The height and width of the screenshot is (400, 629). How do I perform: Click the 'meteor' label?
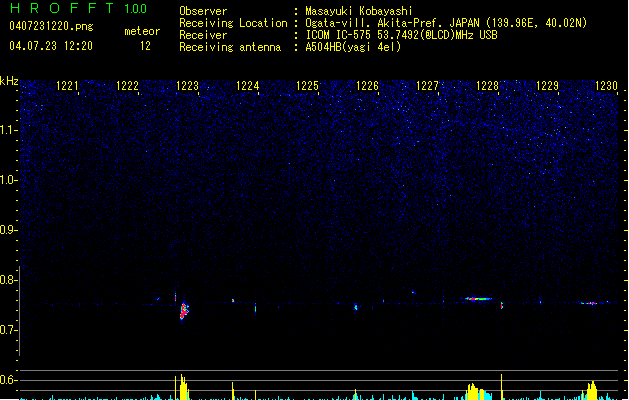point(142,31)
